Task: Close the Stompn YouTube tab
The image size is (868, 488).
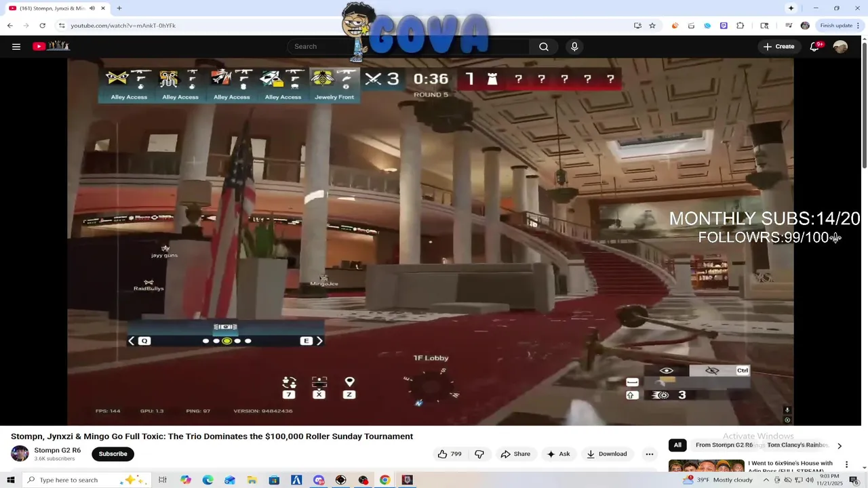Action: [x=103, y=8]
